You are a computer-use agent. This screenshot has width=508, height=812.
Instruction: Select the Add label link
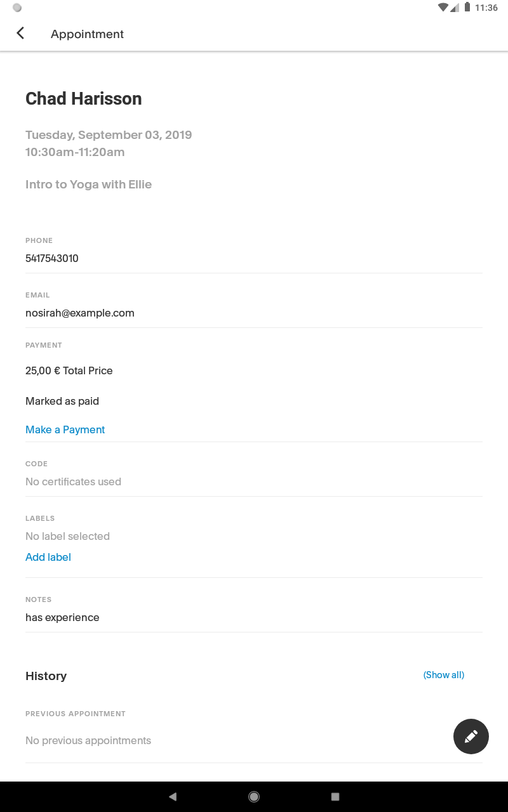click(48, 557)
